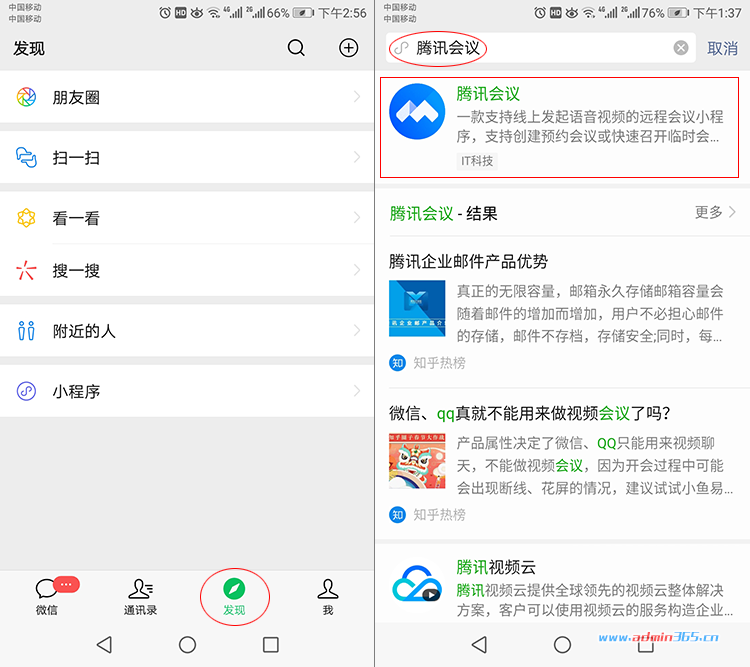Tap the red unread badge on 微信 tab
Screen dimensions: 750x667
coord(66,585)
